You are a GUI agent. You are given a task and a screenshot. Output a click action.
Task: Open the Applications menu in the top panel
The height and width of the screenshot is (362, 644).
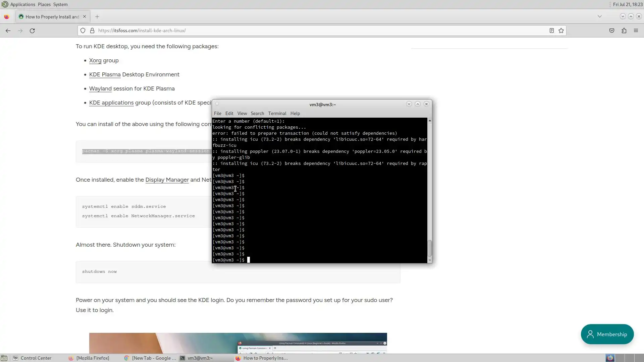[x=22, y=4]
